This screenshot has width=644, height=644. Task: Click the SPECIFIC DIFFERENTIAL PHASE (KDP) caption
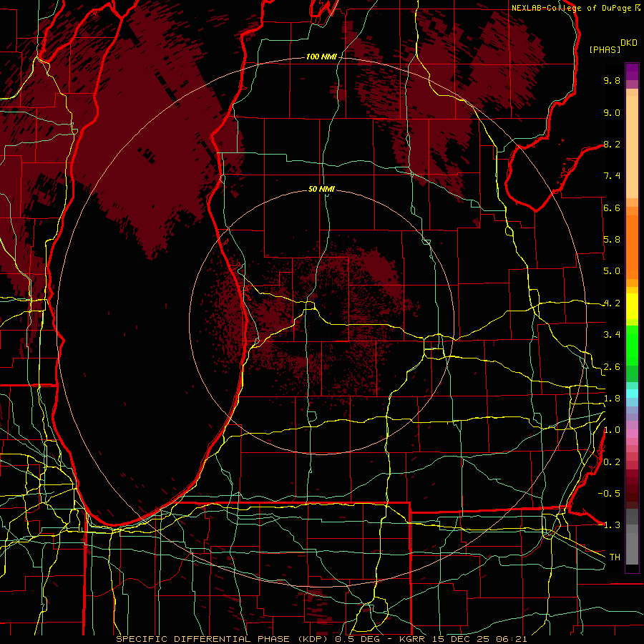coord(223,639)
